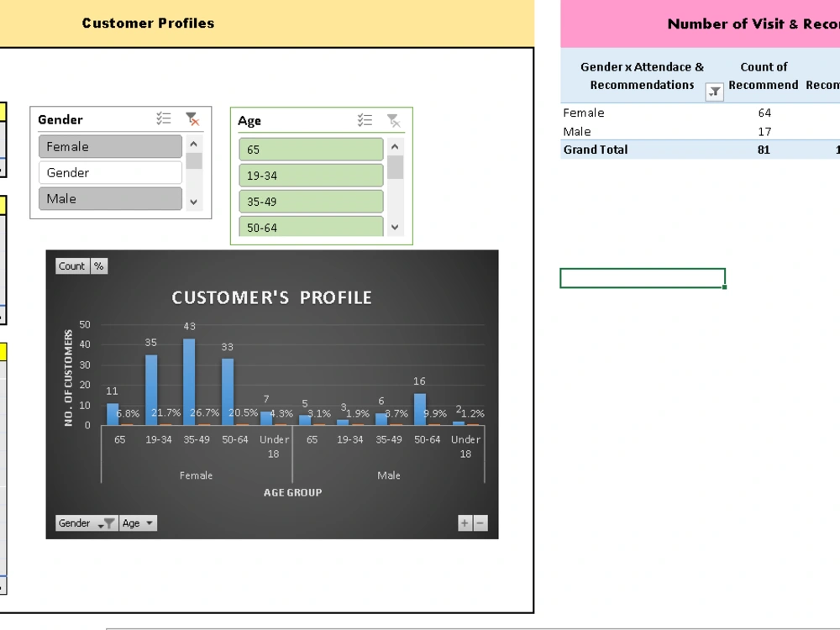The height and width of the screenshot is (630, 840).
Task: Click the Count field button on chart
Action: coord(71,266)
